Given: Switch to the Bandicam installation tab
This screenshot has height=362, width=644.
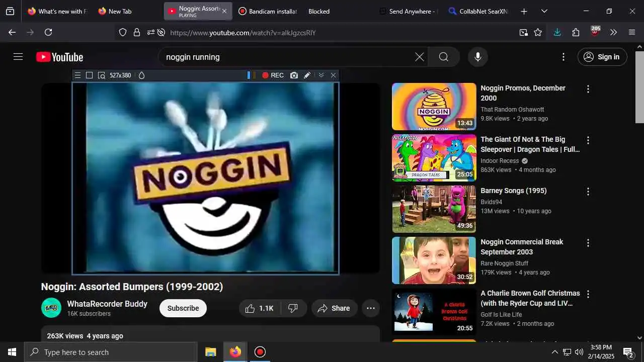Looking at the screenshot, I should click(x=267, y=11).
